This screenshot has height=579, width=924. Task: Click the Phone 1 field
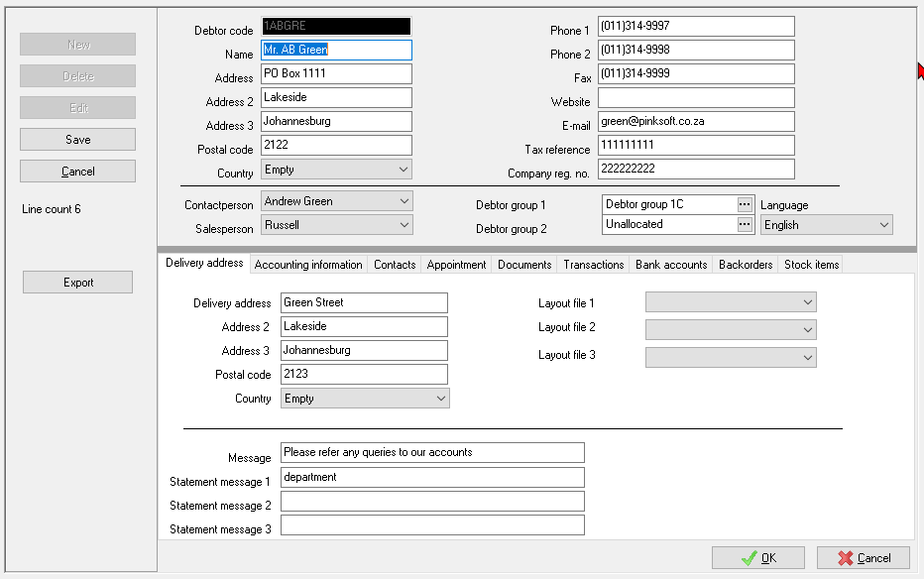(x=696, y=26)
